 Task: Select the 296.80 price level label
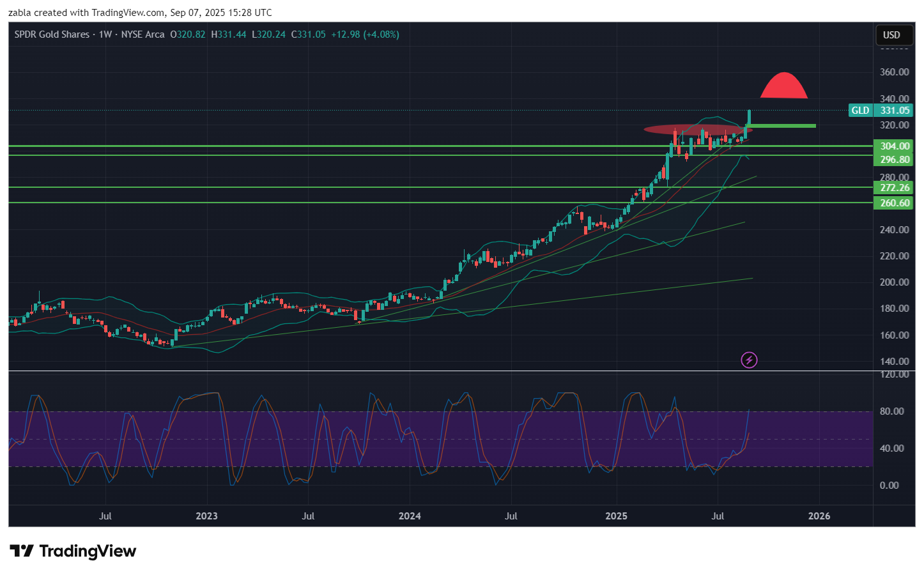point(894,160)
